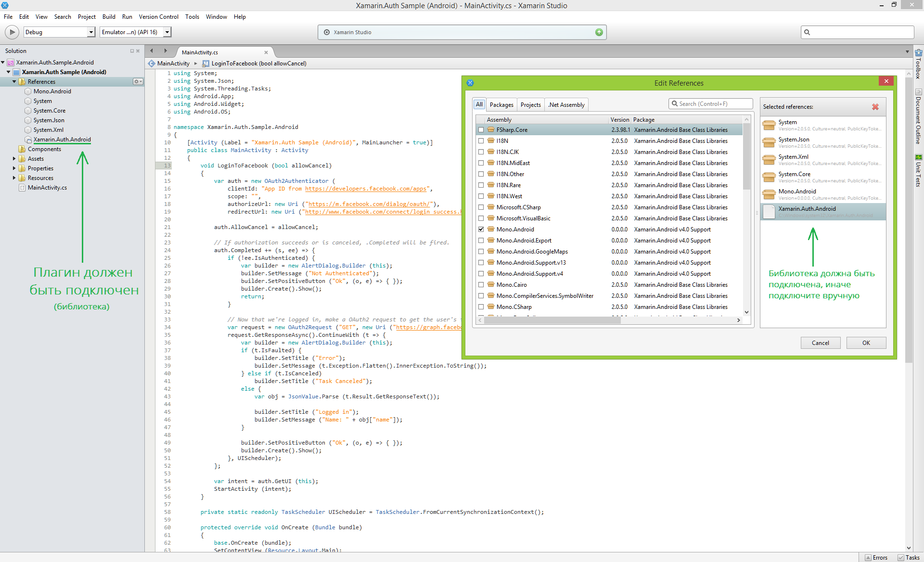Click the Xamarin Studio app icon in title bar
The height and width of the screenshot is (562, 924).
tap(5, 5)
